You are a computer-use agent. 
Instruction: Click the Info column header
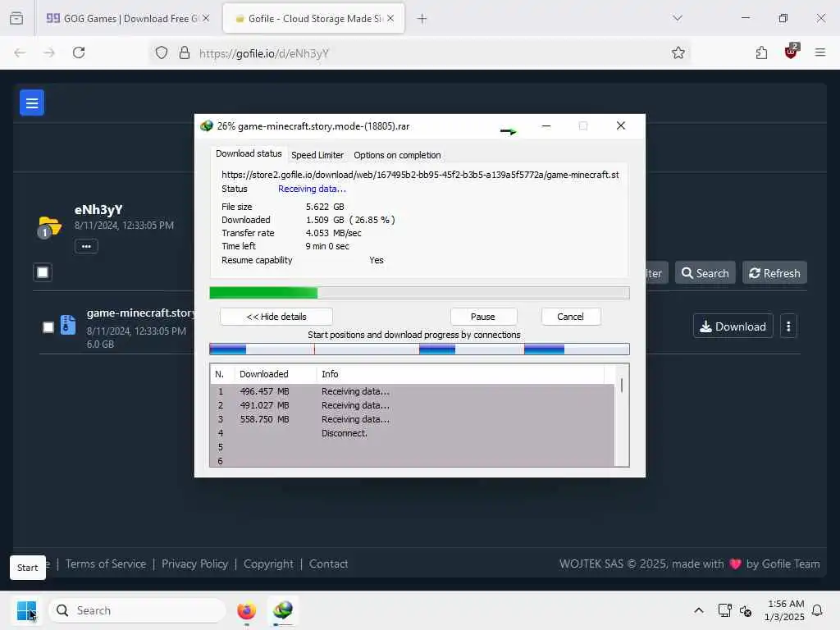460,374
